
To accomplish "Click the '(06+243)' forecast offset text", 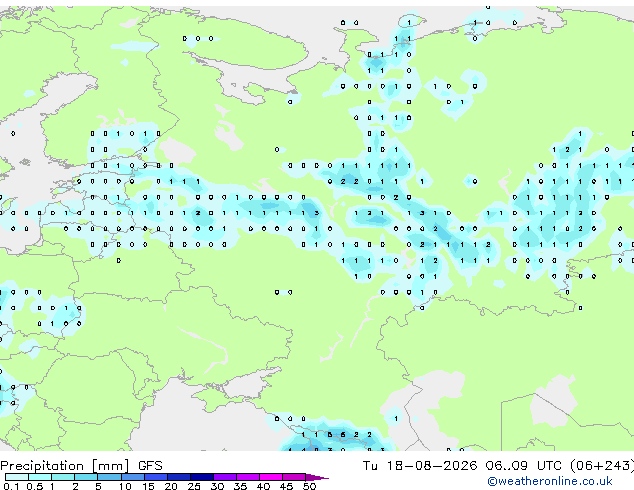I will [602, 466].
